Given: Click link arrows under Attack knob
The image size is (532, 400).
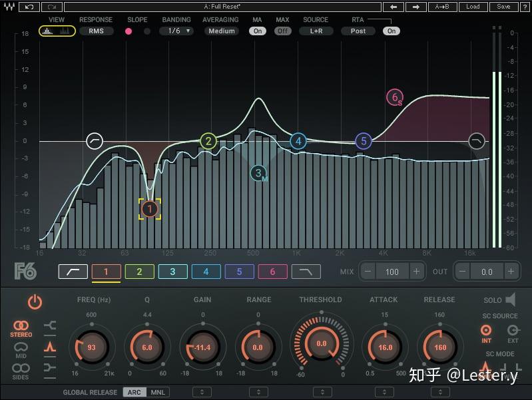Looking at the screenshot, I should [x=384, y=392].
